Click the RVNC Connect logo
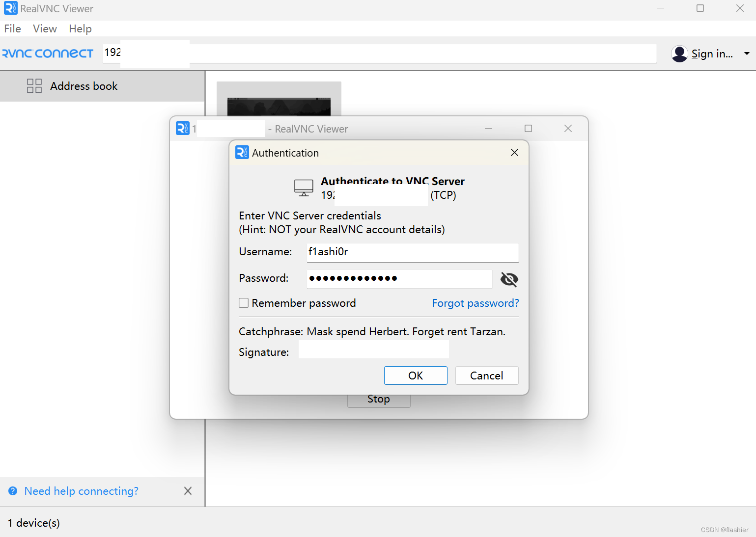The height and width of the screenshot is (537, 756). (48, 54)
